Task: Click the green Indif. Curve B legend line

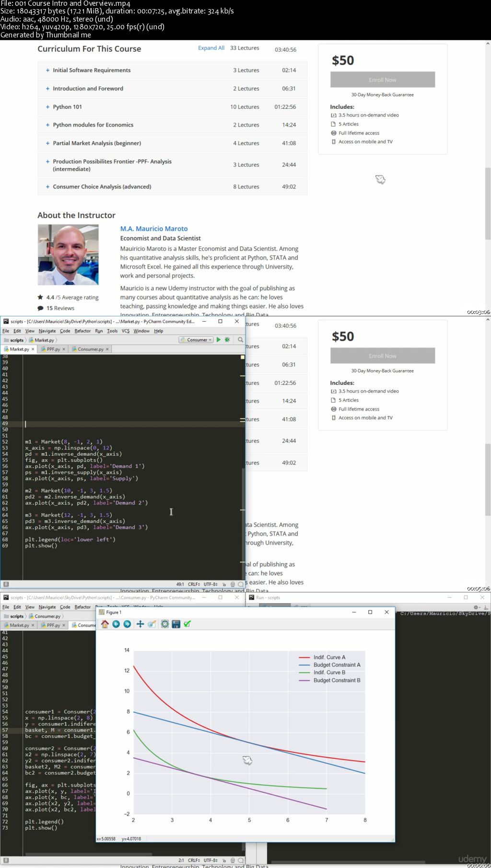Action: pyautogui.click(x=304, y=672)
